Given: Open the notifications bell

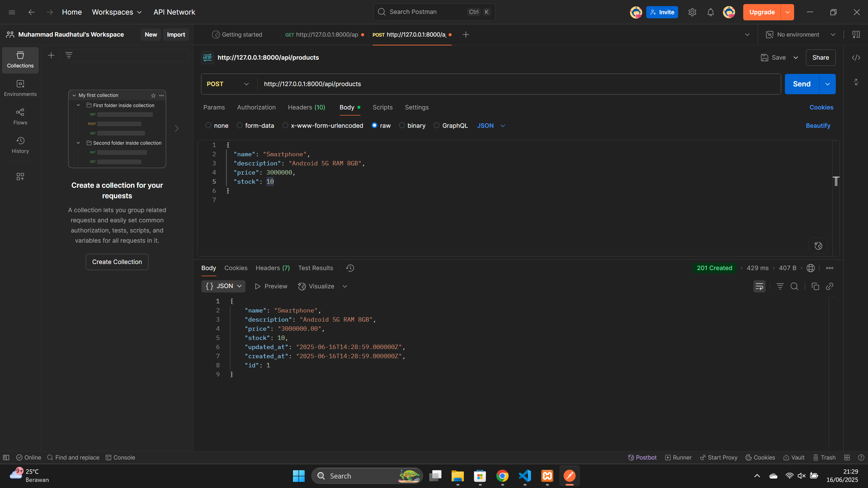Looking at the screenshot, I should [x=710, y=12].
